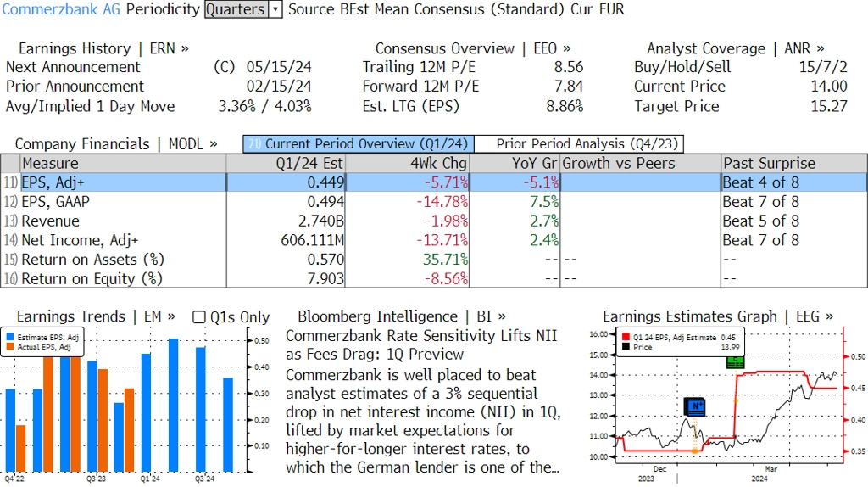Open Analyst Coverage ANR link
868x487 pixels.
(735, 48)
